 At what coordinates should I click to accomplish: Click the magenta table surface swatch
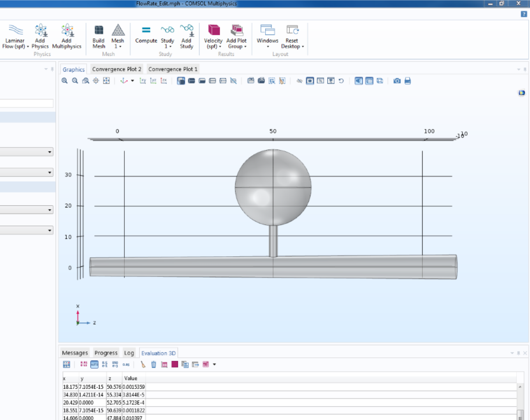(x=175, y=364)
